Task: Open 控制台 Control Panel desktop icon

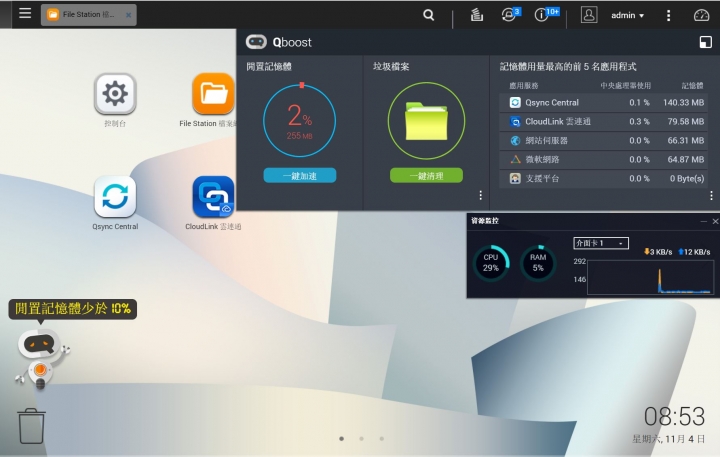Action: [x=115, y=94]
